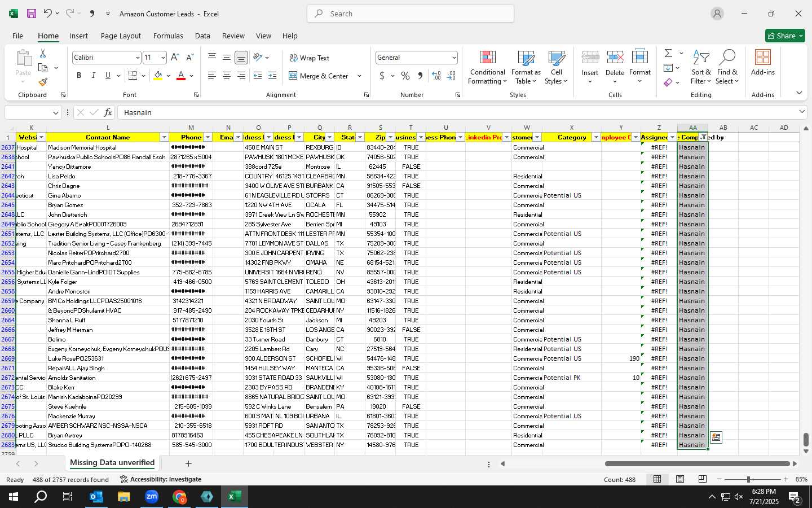Switch to Page Break Preview
Viewport: 812px width, 508px height.
click(703, 479)
